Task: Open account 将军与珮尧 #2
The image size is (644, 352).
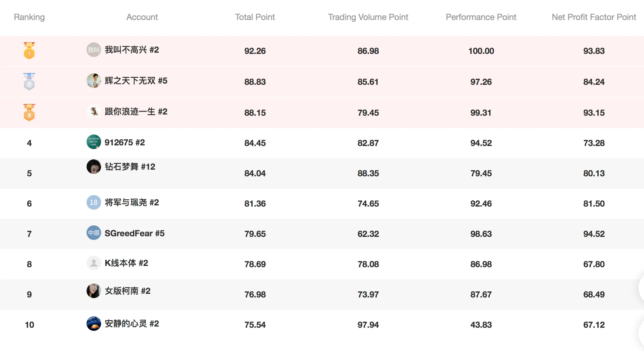Action: pyautogui.click(x=132, y=202)
